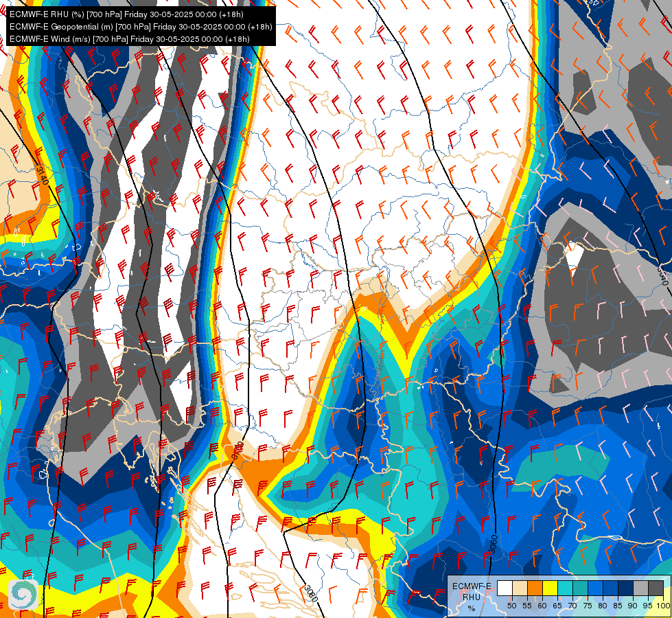Click the legend label 80
This screenshot has width=672, height=618.
tap(603, 606)
